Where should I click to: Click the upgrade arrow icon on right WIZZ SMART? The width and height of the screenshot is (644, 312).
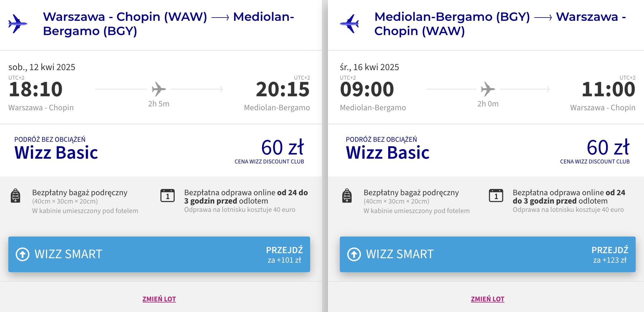coord(354,254)
